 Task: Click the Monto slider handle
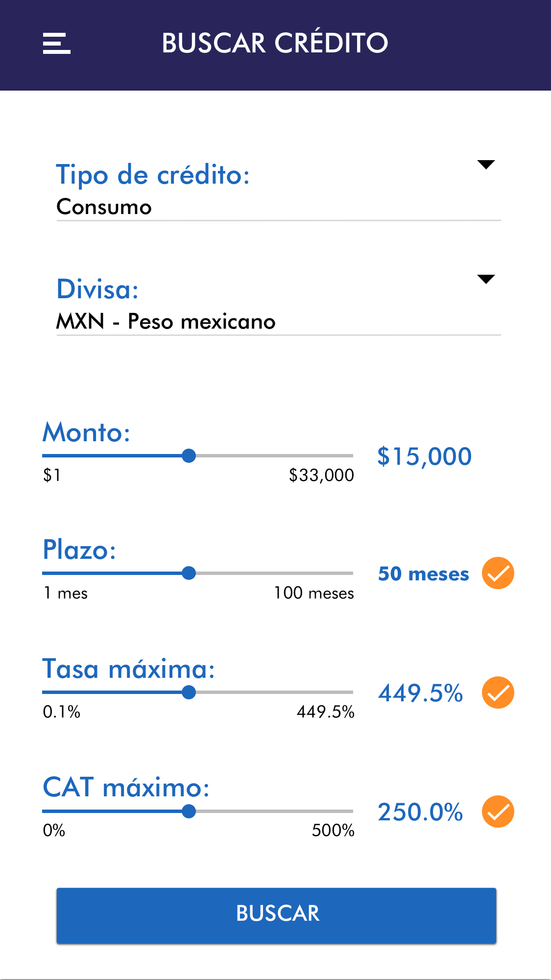tap(189, 455)
